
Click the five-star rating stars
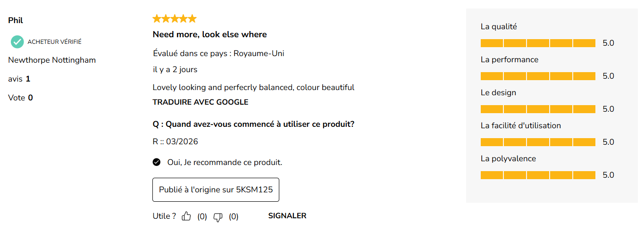point(175,19)
